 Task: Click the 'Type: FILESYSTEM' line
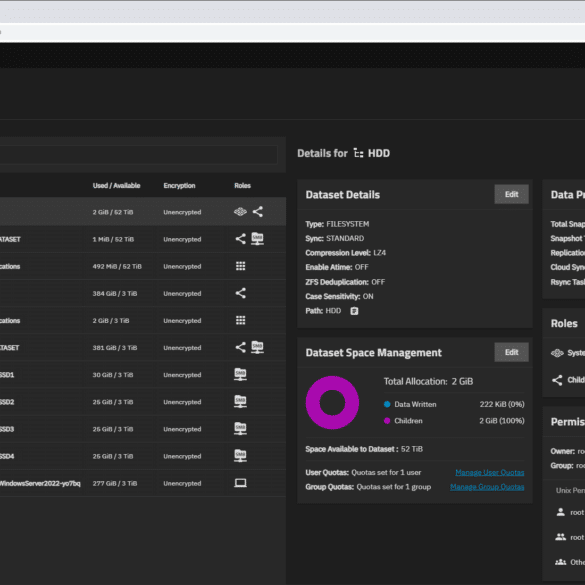pyautogui.click(x=337, y=224)
